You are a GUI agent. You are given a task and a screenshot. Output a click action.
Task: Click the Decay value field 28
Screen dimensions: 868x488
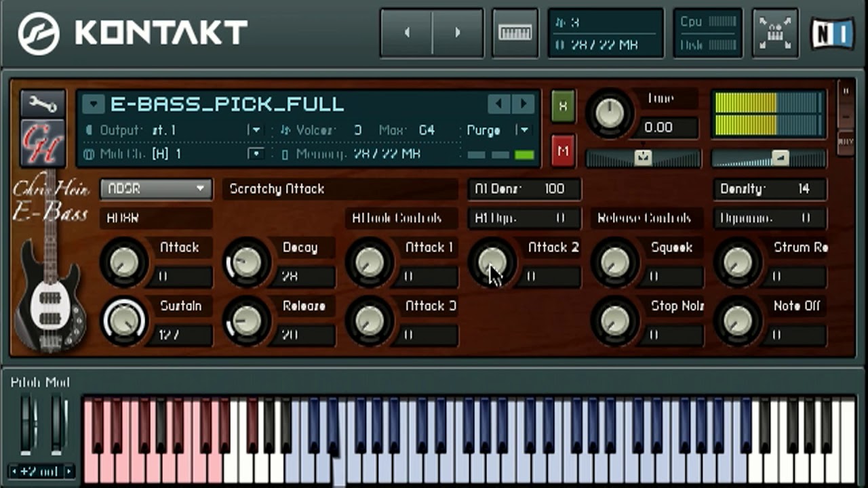click(307, 277)
